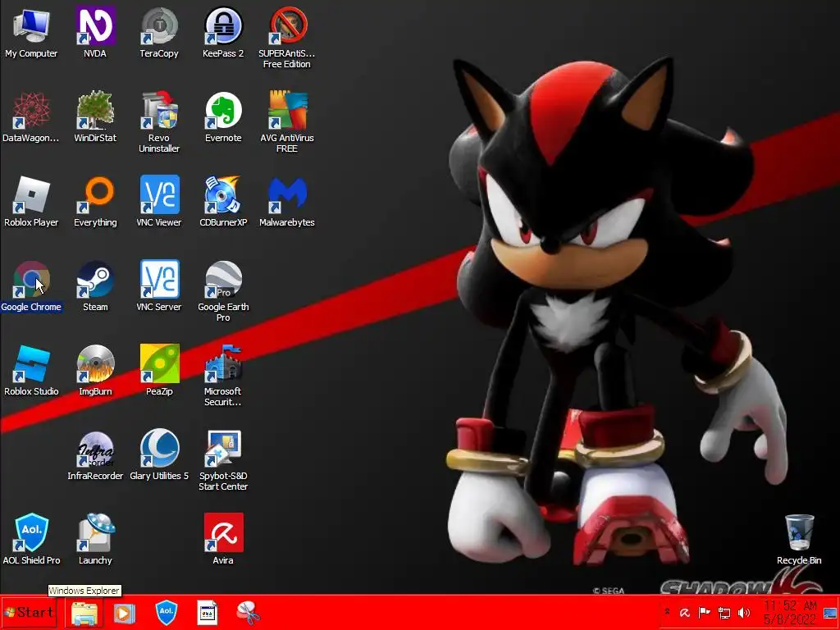Launch Windows Media Player from taskbar

pos(125,613)
